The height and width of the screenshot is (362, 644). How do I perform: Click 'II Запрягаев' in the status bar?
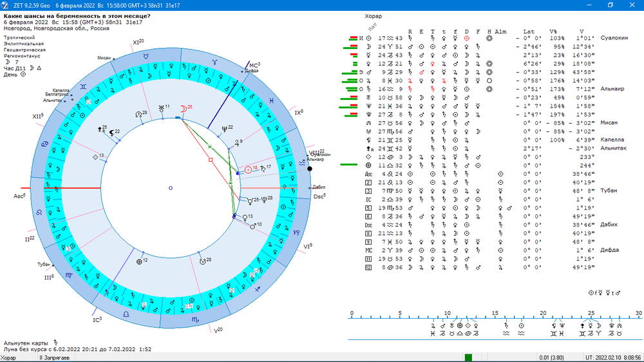[54, 358]
